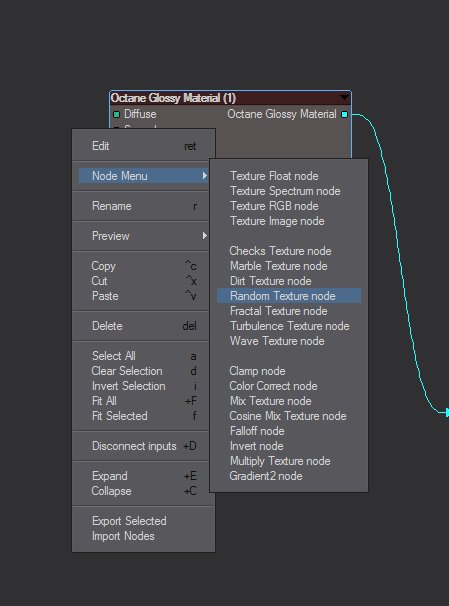This screenshot has height=606, width=449.
Task: Choose Edit from the context menu
Action: pyautogui.click(x=143, y=146)
